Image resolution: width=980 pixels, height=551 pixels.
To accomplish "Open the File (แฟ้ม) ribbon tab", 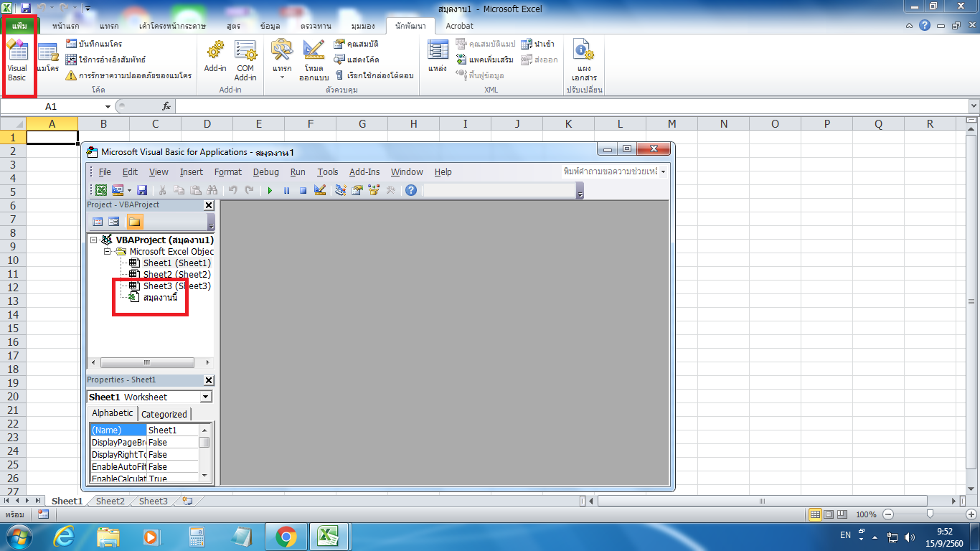I will (19, 26).
